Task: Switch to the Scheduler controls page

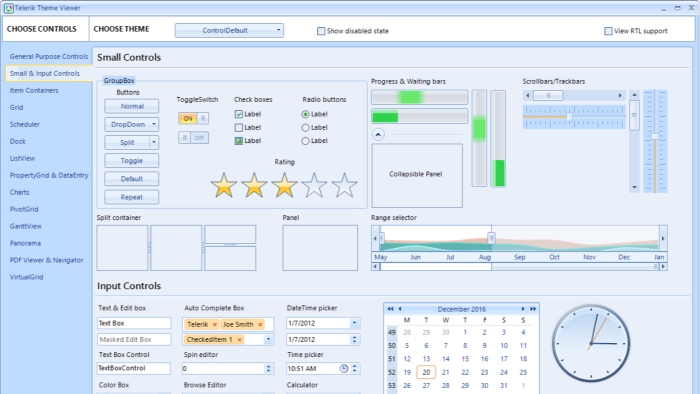Action: point(25,124)
